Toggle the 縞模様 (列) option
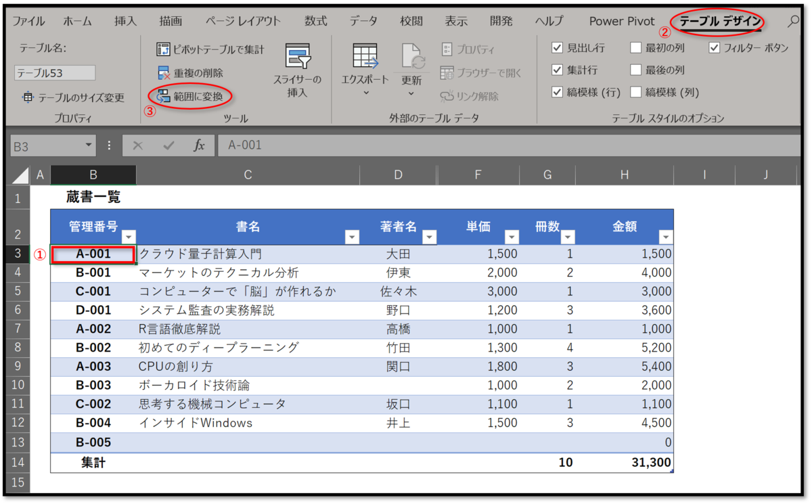This screenshot has height=504, width=812. [x=635, y=92]
